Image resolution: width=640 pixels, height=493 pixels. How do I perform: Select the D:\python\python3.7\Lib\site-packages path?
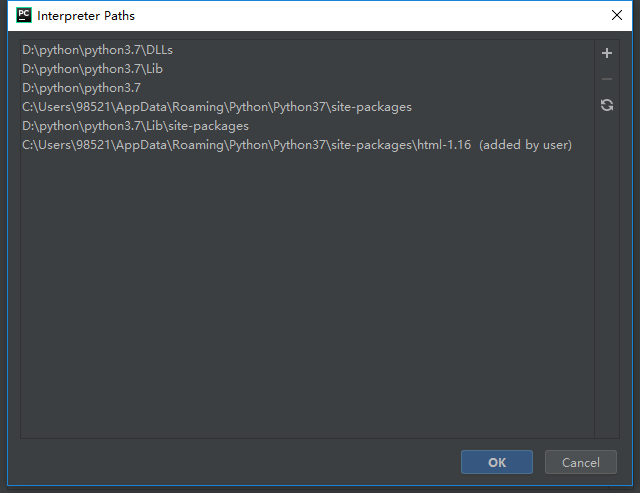click(307, 126)
